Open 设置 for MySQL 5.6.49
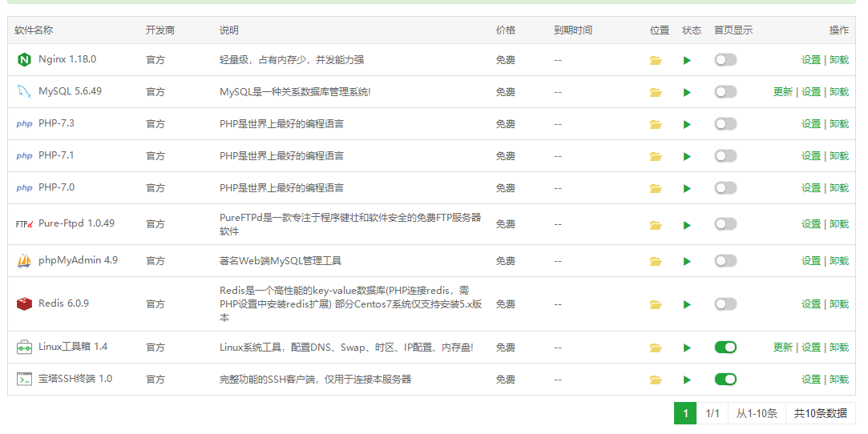This screenshot has height=434, width=868. coord(811,92)
